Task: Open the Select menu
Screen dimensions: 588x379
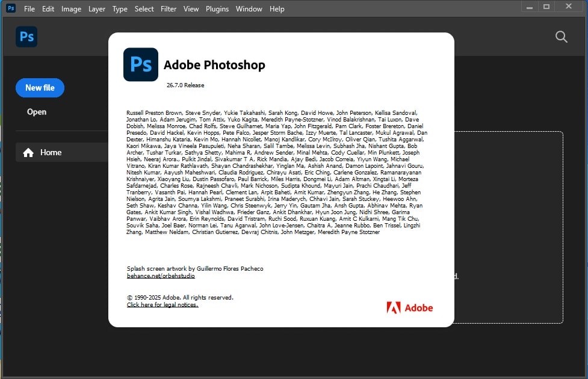Action: [x=144, y=8]
